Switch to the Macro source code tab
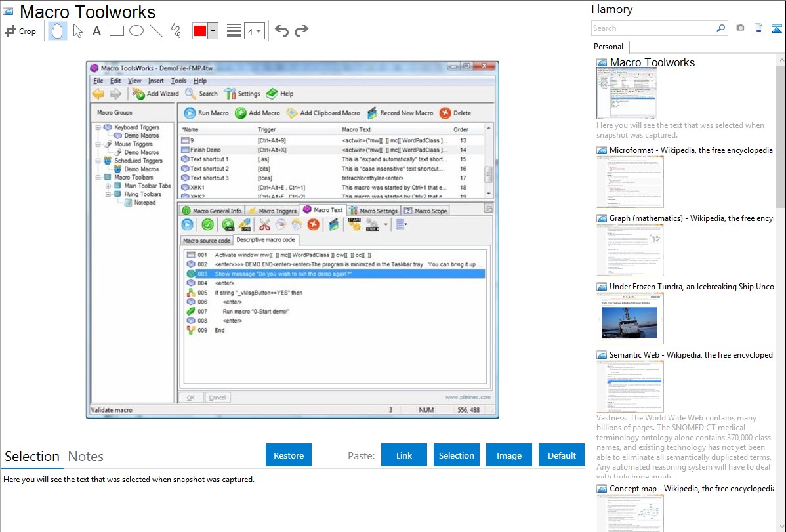Screen dimensions: 786x532 [x=207, y=241]
